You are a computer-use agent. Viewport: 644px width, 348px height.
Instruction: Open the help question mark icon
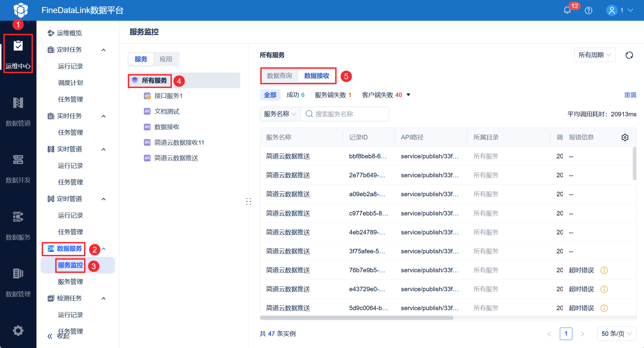[x=589, y=10]
